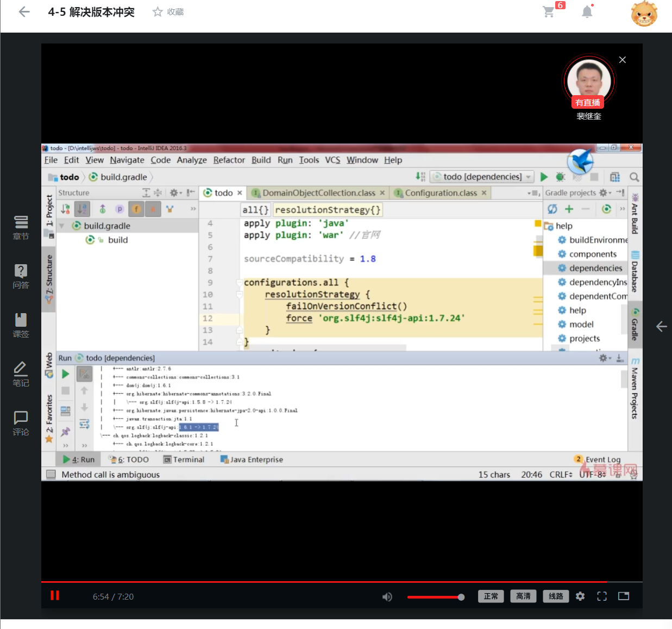Toggle video fullscreen mode
Viewport: 672px width, 629px height.
(602, 596)
